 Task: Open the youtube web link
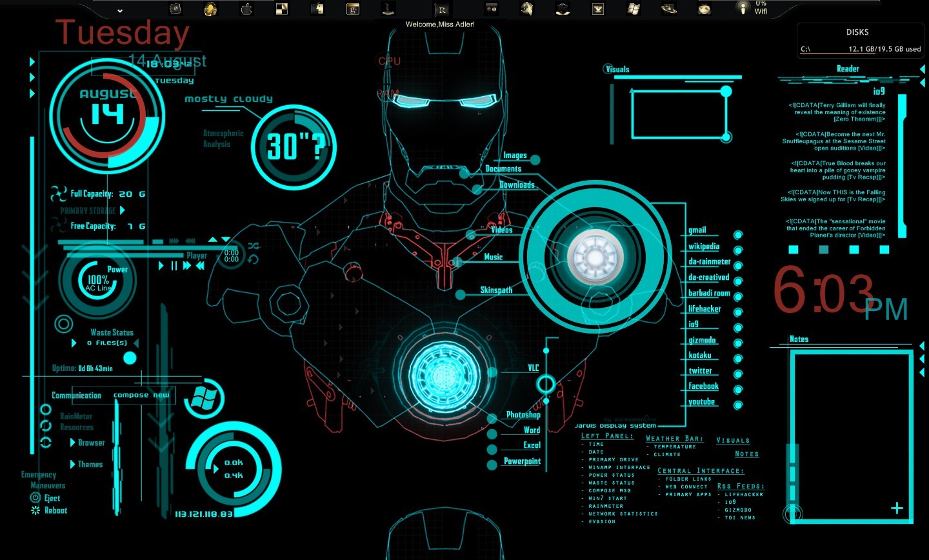pyautogui.click(x=702, y=402)
